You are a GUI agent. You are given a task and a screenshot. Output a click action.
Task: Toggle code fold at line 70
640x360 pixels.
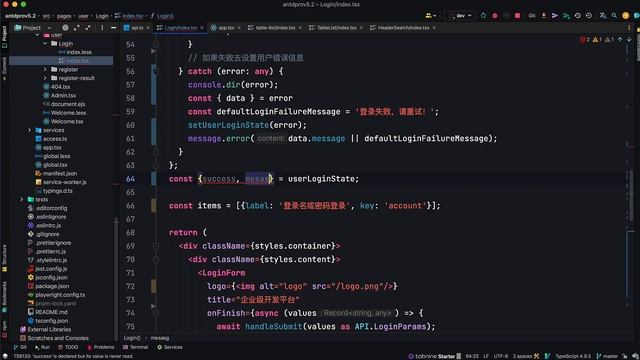pyautogui.click(x=156, y=260)
